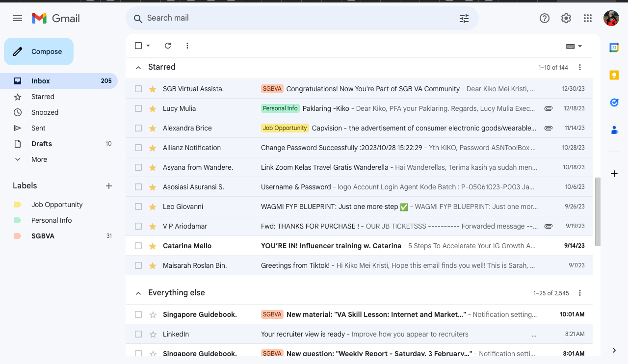628x364 pixels.
Task: Get add-ons plus icon in side panel
Action: click(x=614, y=174)
